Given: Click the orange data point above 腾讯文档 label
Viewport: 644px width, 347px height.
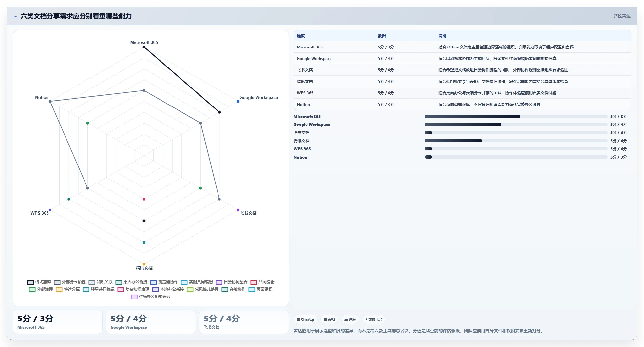Looking at the screenshot, I should (144, 264).
